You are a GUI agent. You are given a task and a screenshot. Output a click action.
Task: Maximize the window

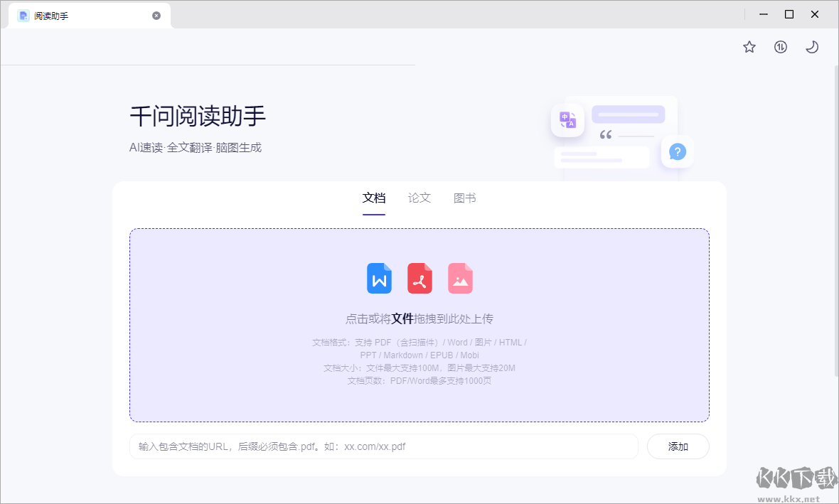789,14
